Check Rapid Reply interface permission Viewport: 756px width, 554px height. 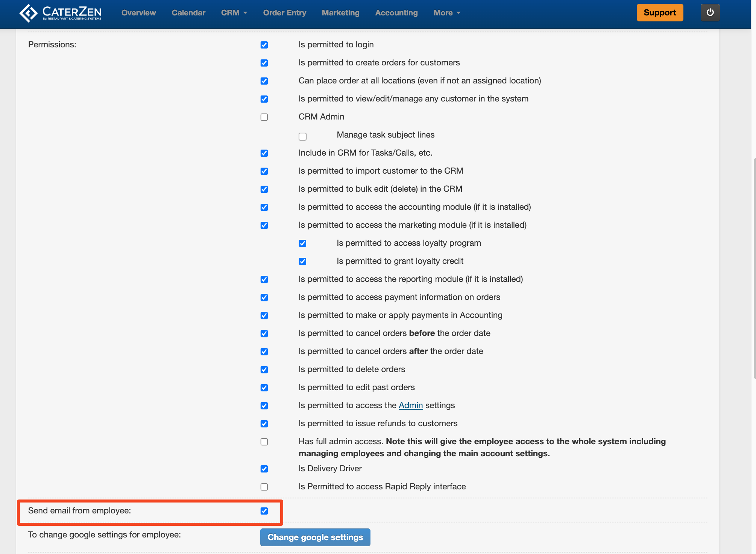coord(264,487)
